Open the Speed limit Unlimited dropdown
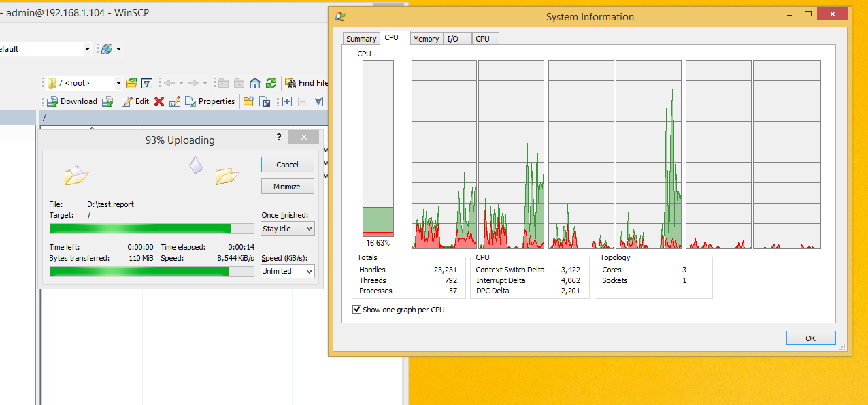The height and width of the screenshot is (405, 868). tap(288, 271)
